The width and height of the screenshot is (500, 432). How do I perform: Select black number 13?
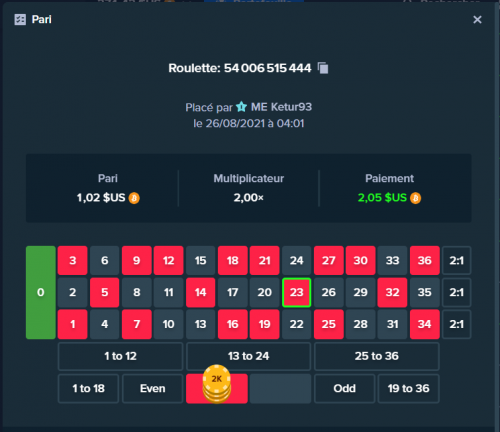[x=201, y=324]
